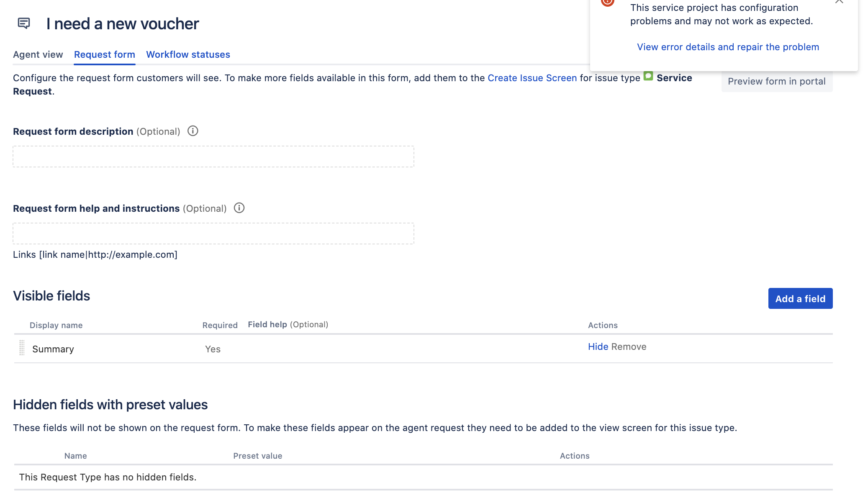
Task: Switch to the Agent view tab
Action: (38, 54)
